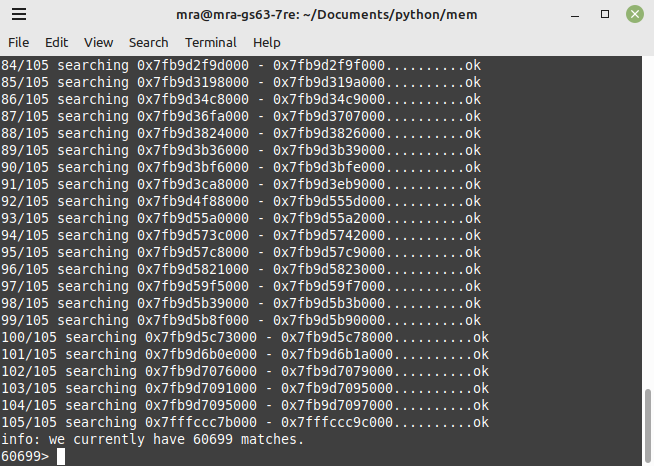Click the 60699> command prompt cursor
Viewport: 654px width, 466px height.
[x=61, y=456]
